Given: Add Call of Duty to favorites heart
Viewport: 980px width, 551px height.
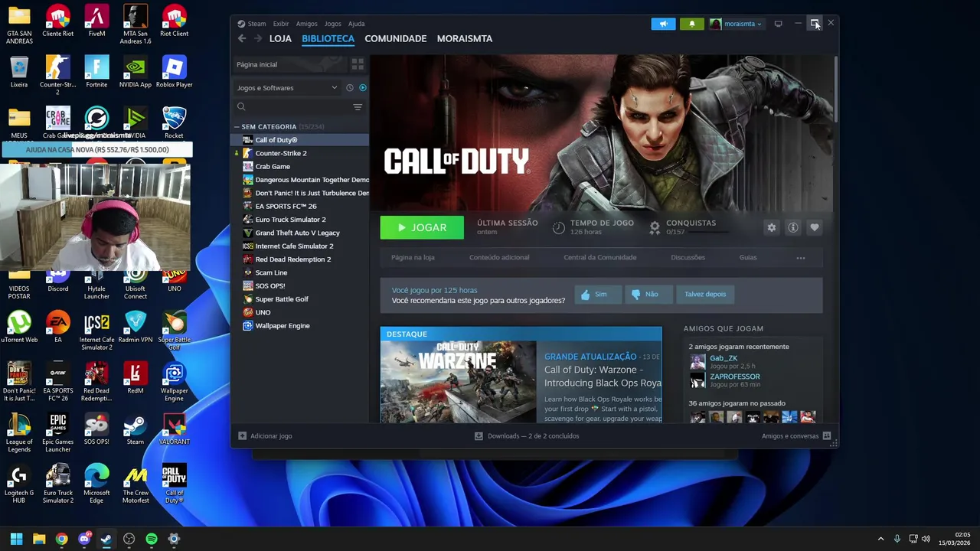Looking at the screenshot, I should pyautogui.click(x=815, y=227).
